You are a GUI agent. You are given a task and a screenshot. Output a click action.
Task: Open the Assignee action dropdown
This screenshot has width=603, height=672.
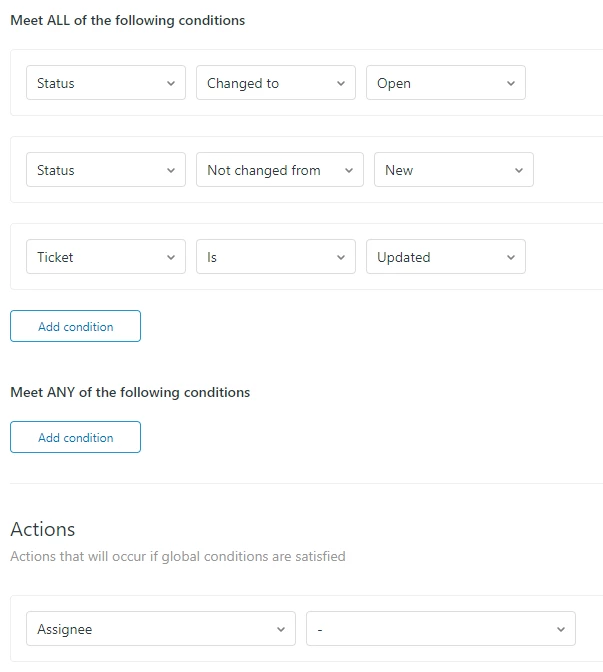click(160, 629)
